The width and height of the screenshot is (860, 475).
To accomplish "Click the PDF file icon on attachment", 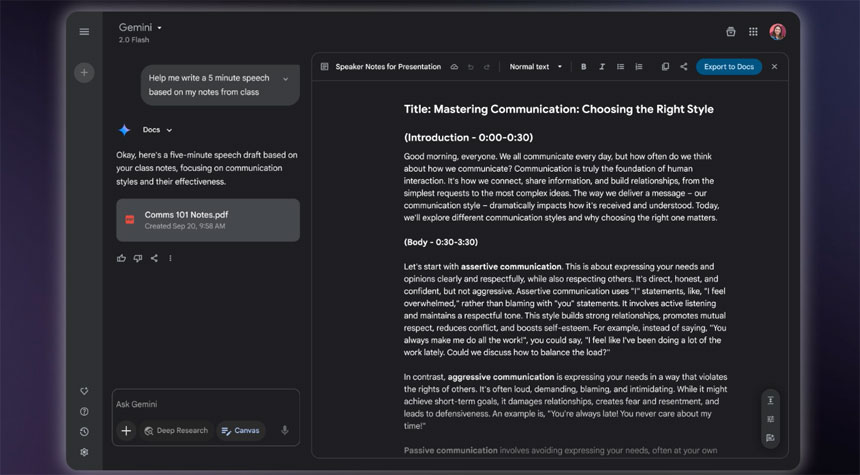I will (130, 220).
